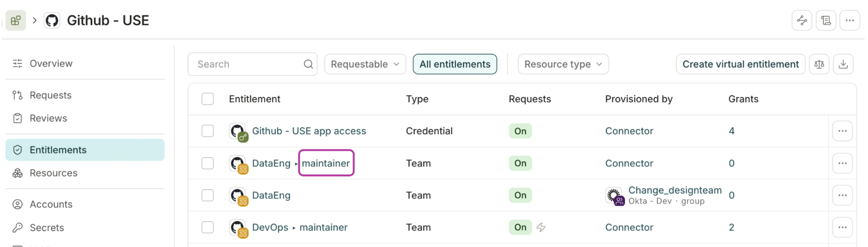Open the logs script icon in the header
This screenshot has height=247, width=868.
(x=826, y=21)
